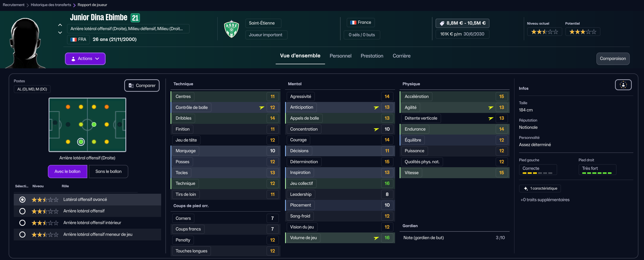644x260 pixels.
Task: Go to previous player with up chevron
Action: 60,25
